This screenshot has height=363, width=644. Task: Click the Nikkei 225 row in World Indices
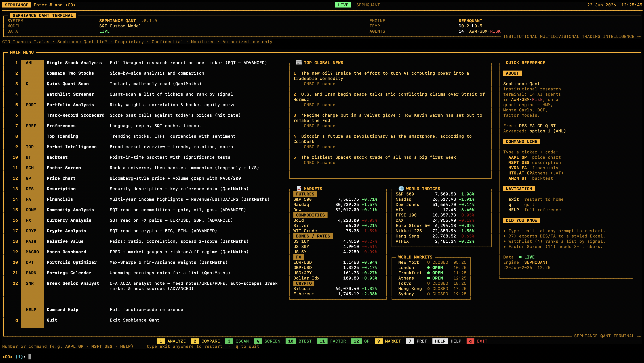435,231
